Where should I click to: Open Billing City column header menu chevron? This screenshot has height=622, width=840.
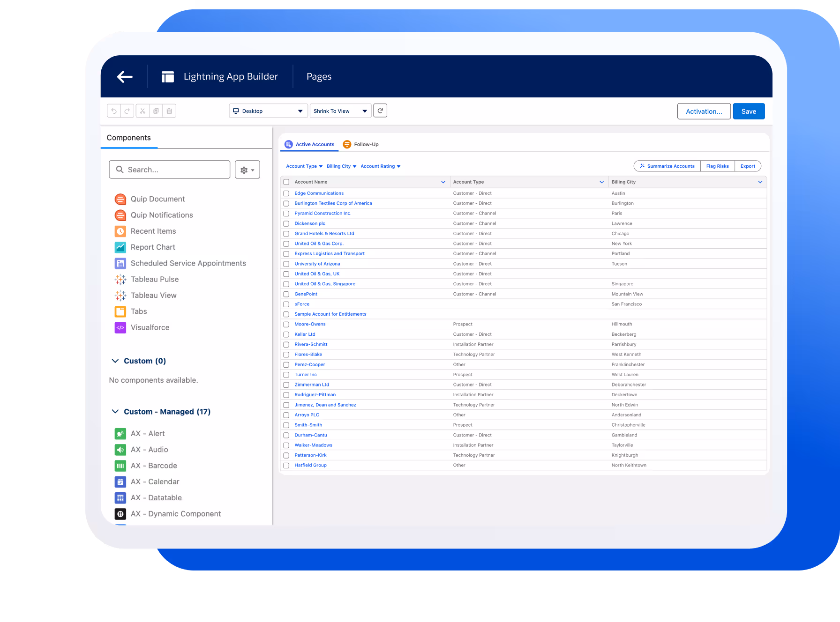click(760, 182)
